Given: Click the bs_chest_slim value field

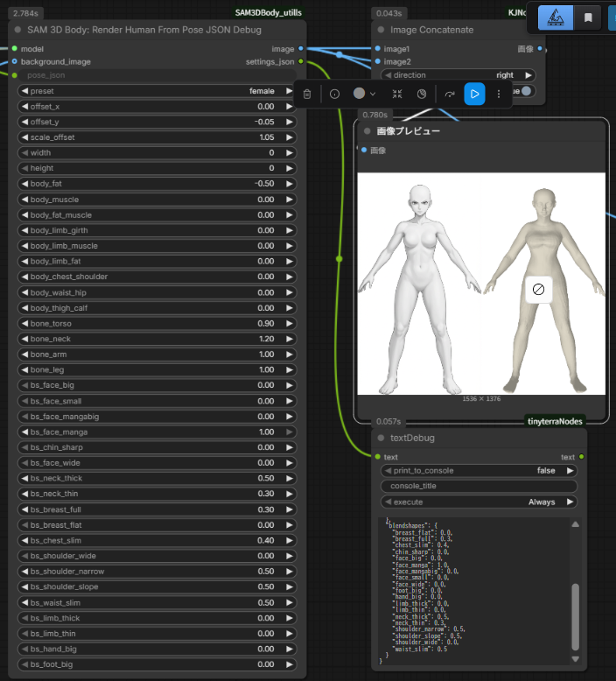Looking at the screenshot, I should click(x=157, y=540).
